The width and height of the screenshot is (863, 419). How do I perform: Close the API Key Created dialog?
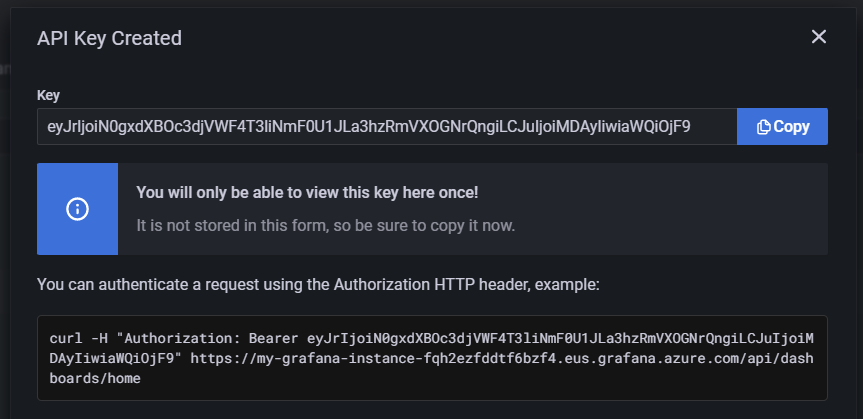coord(818,37)
